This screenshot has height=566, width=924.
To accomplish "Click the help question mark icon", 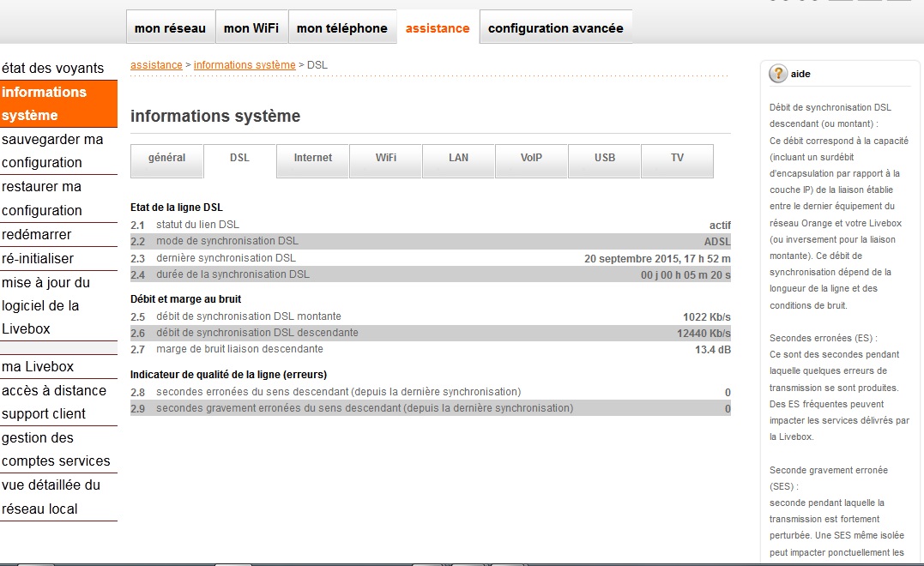I will coord(778,74).
